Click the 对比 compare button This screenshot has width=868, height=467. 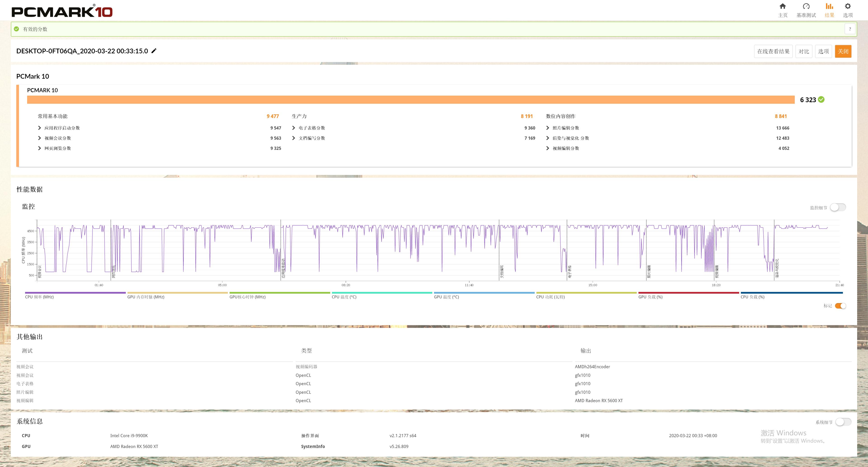tap(804, 51)
